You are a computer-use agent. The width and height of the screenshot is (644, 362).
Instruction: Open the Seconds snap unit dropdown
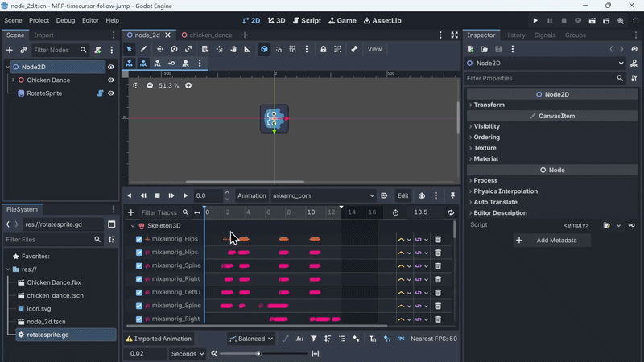pyautogui.click(x=187, y=353)
